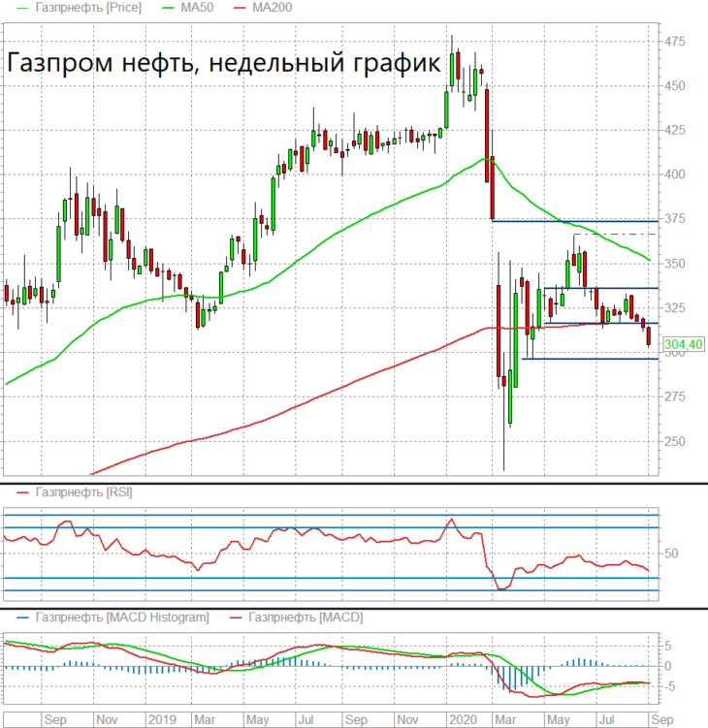Click the first Sep label on time axis
Viewport: 708px width, 728px height.
pyautogui.click(x=55, y=719)
